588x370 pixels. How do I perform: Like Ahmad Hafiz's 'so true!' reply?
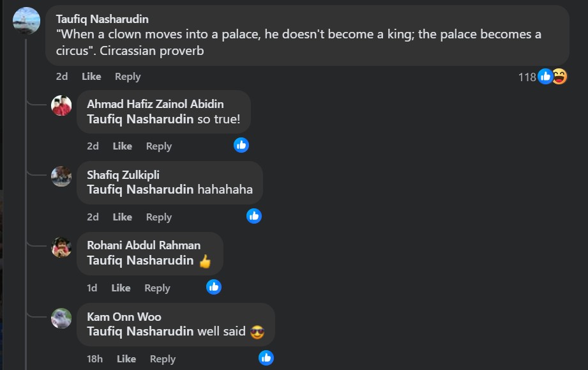pos(122,146)
